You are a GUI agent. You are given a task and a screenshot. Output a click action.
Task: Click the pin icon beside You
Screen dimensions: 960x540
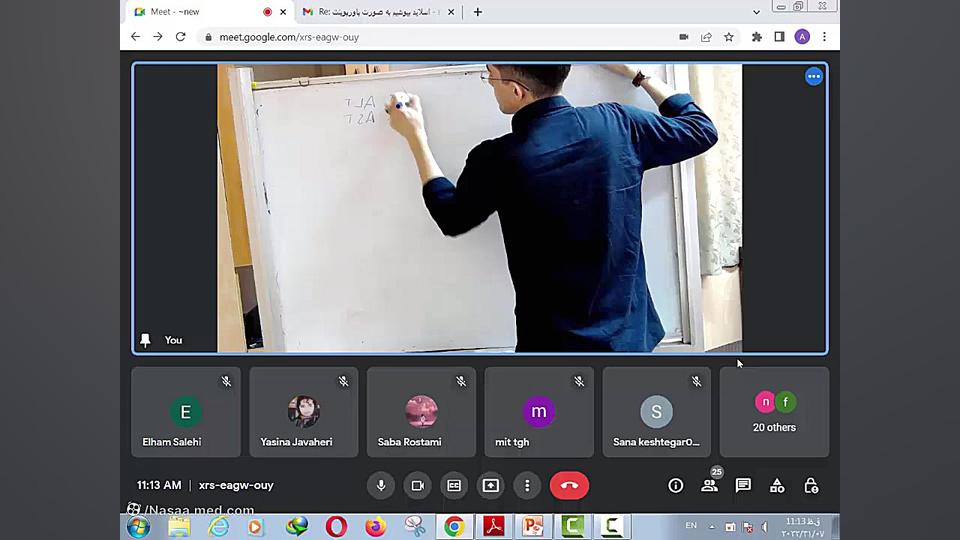pos(145,340)
